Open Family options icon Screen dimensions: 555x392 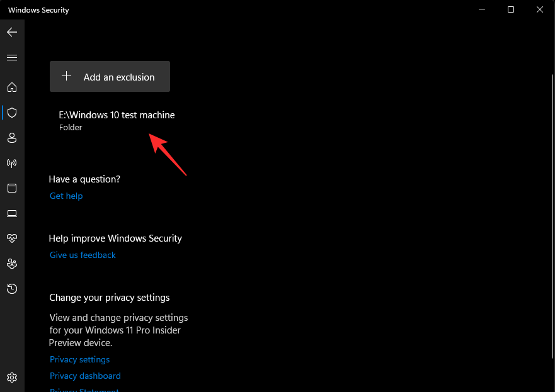coord(12,264)
